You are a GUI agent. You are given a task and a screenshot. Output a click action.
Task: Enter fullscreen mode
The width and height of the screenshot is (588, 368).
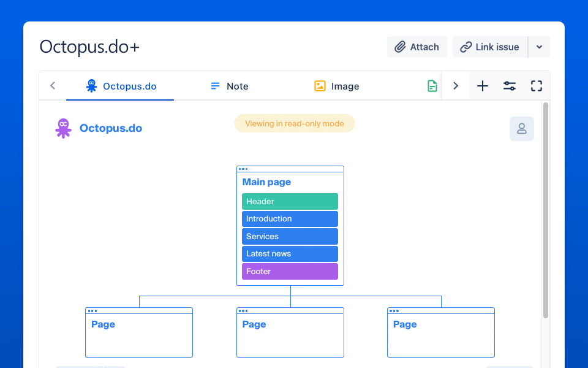coord(537,86)
